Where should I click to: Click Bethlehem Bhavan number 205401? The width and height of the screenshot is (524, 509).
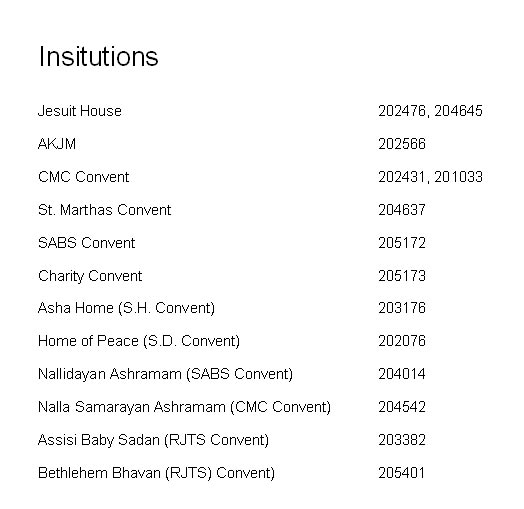[x=402, y=473]
